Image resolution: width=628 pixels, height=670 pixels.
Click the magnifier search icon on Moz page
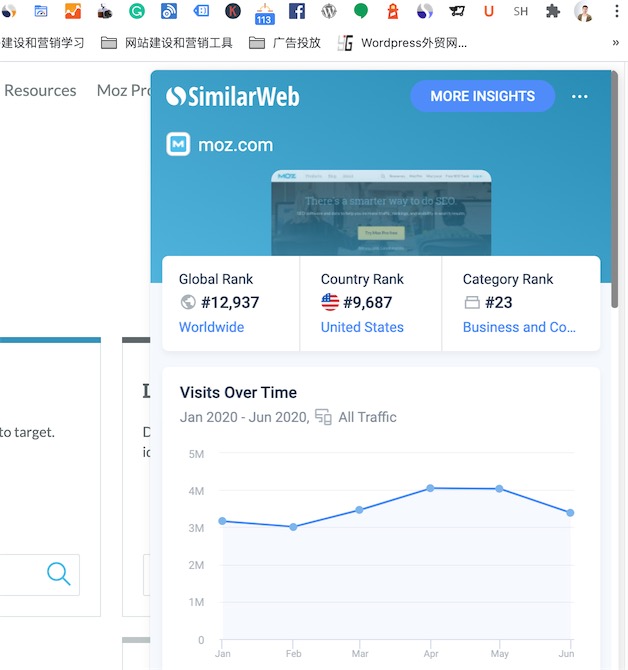[59, 573]
